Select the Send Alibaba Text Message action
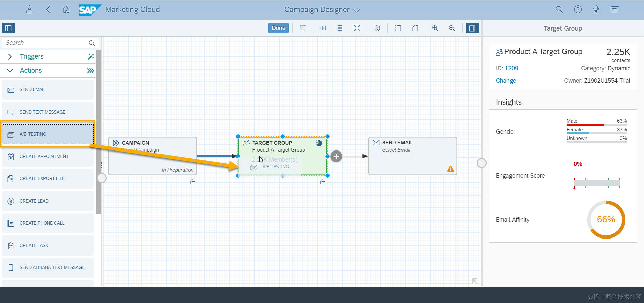Screen dimensions: 644x303 coord(48,267)
